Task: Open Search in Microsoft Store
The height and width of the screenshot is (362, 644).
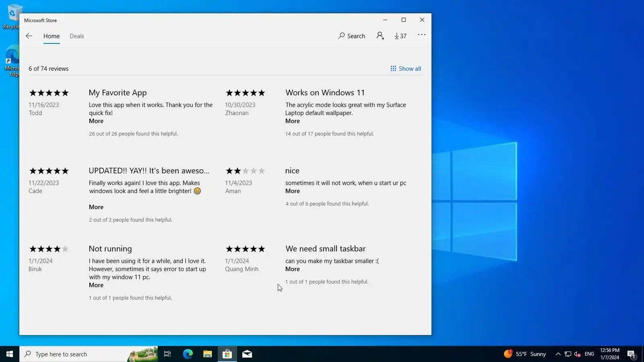Action: [x=351, y=36]
